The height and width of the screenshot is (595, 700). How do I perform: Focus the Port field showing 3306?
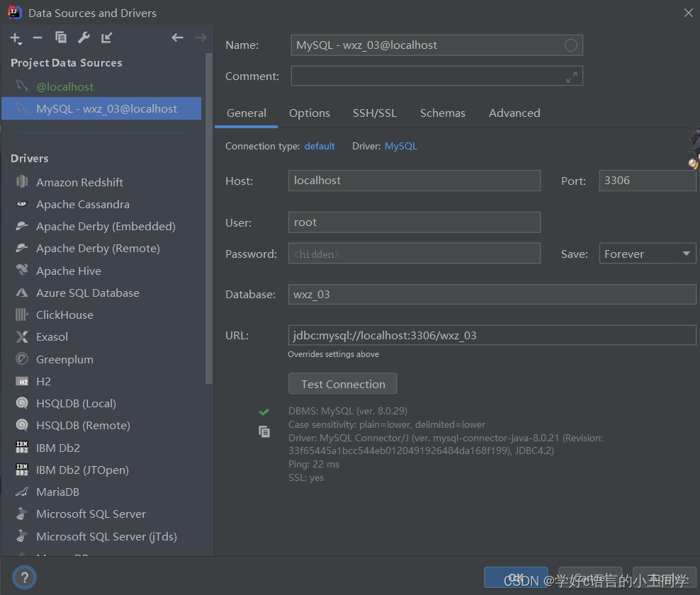(648, 181)
